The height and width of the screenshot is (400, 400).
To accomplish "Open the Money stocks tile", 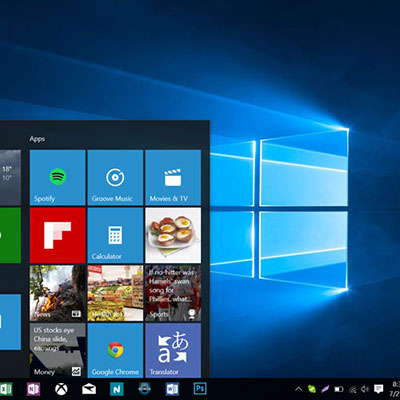I will point(58,350).
